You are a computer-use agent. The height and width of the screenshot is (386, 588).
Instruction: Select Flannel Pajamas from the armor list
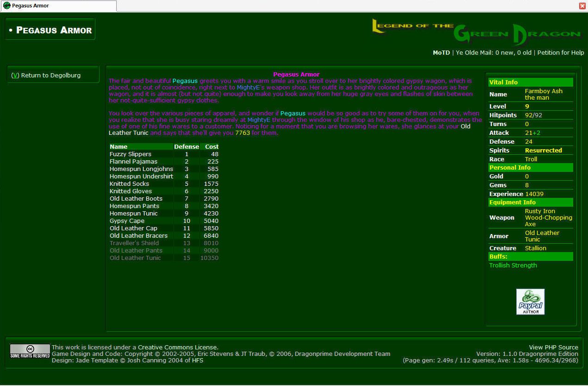133,161
